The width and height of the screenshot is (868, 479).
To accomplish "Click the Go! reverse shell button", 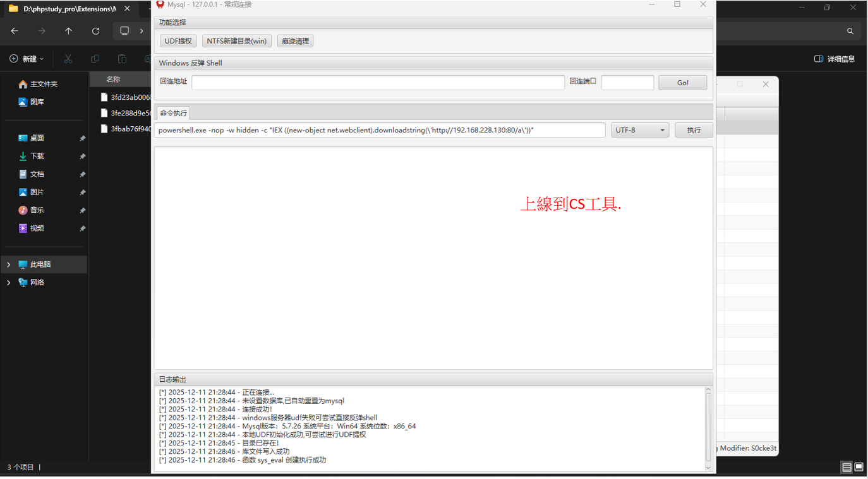I will tap(683, 83).
